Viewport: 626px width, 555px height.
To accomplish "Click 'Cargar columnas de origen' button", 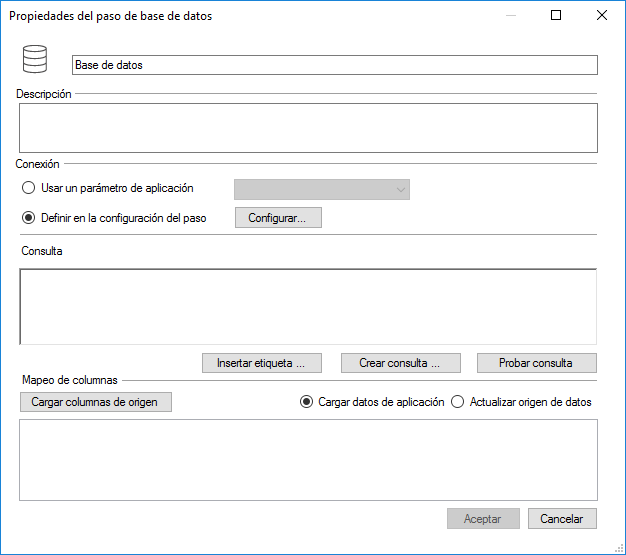I will click(x=96, y=402).
